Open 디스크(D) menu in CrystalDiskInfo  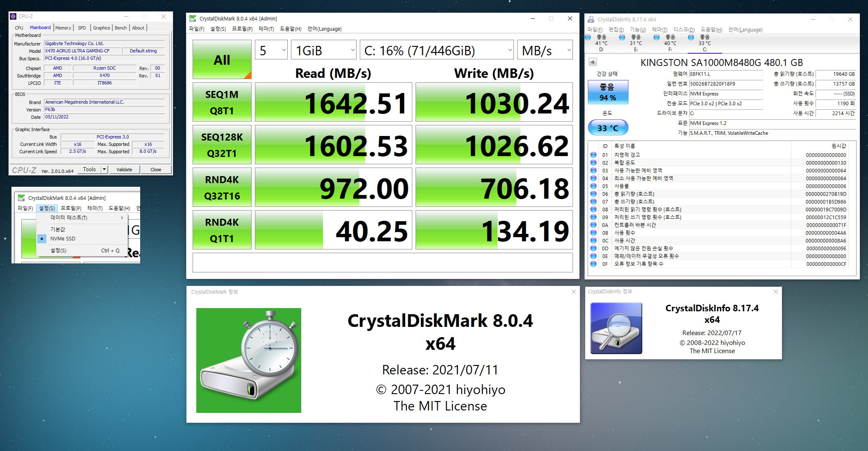click(x=684, y=29)
